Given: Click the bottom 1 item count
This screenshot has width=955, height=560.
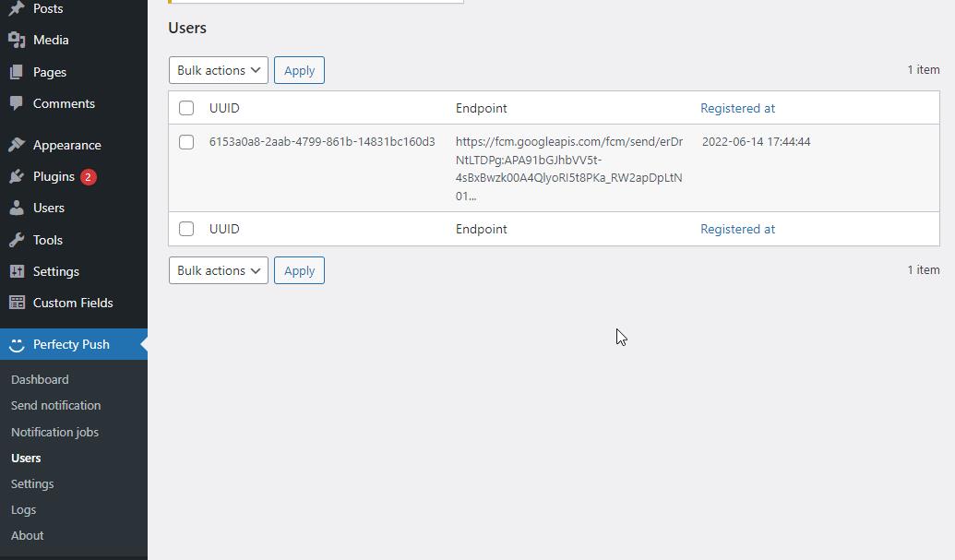Looking at the screenshot, I should coord(924,269).
